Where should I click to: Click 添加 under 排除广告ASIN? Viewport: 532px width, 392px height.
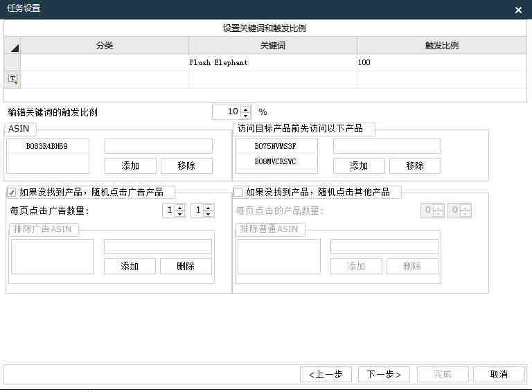pos(130,266)
